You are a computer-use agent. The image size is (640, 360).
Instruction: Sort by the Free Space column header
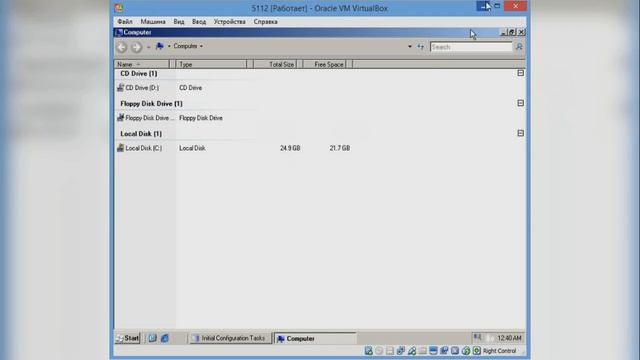[x=324, y=64]
